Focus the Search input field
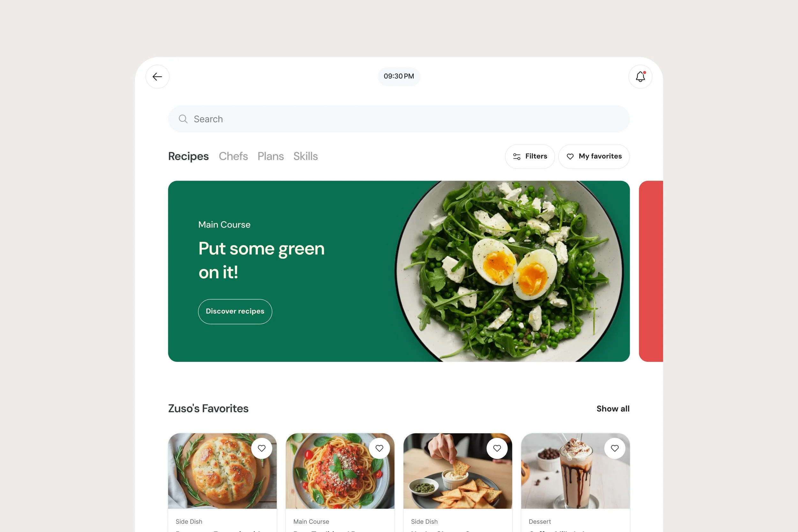This screenshot has height=532, width=798. [399, 119]
